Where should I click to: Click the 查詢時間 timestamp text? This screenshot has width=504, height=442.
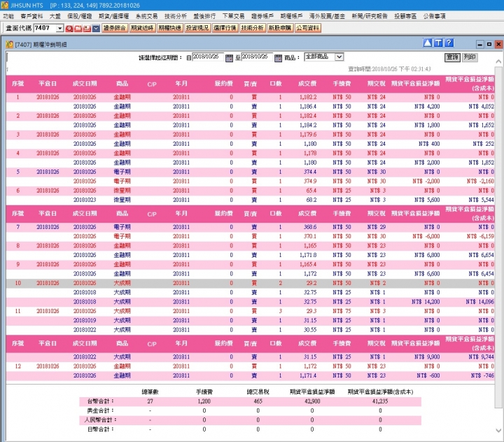(389, 69)
